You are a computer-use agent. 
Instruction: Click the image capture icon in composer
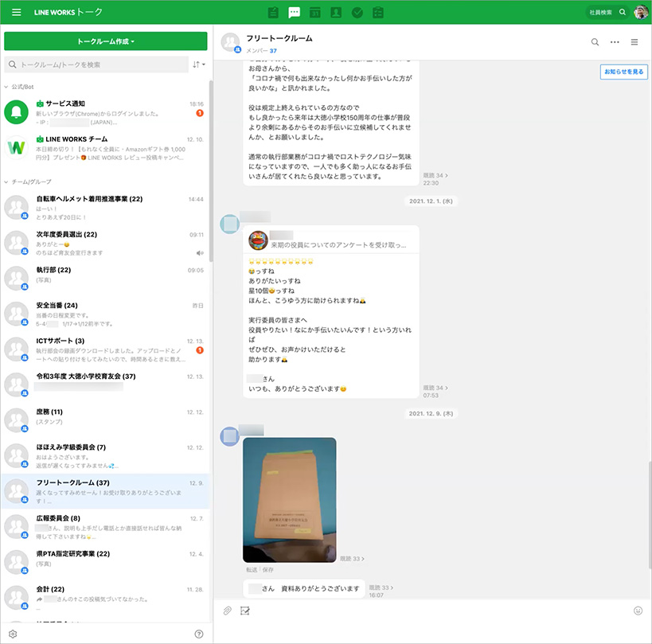[x=245, y=611]
